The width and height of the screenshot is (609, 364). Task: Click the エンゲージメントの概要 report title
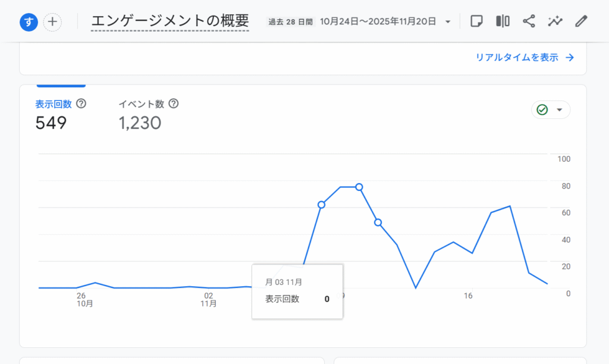(170, 21)
